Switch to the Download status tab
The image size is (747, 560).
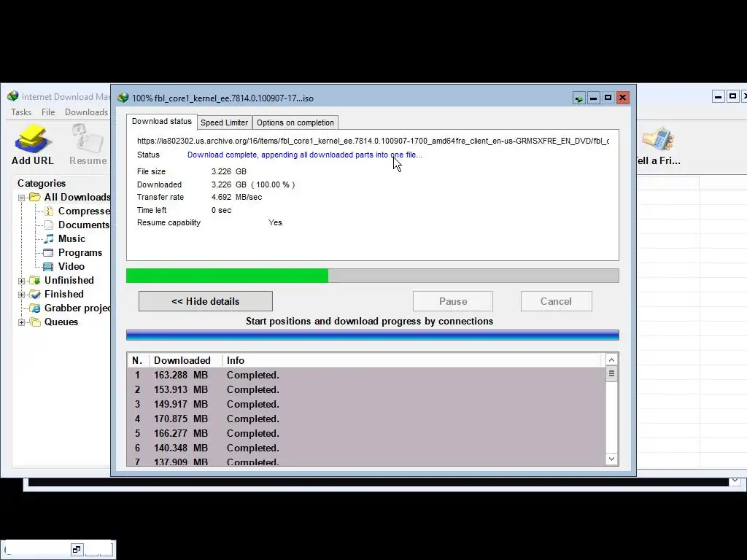pyautogui.click(x=161, y=122)
